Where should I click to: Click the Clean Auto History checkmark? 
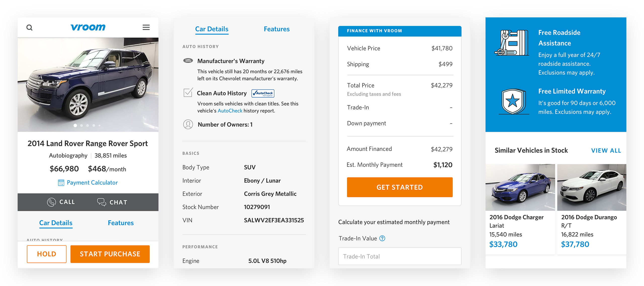point(188,93)
